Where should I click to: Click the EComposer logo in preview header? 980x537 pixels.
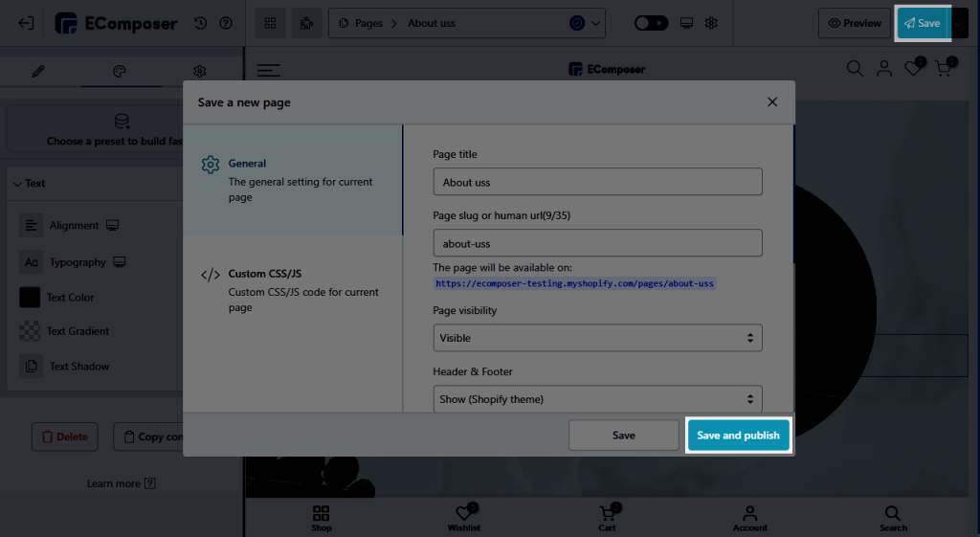pos(607,69)
